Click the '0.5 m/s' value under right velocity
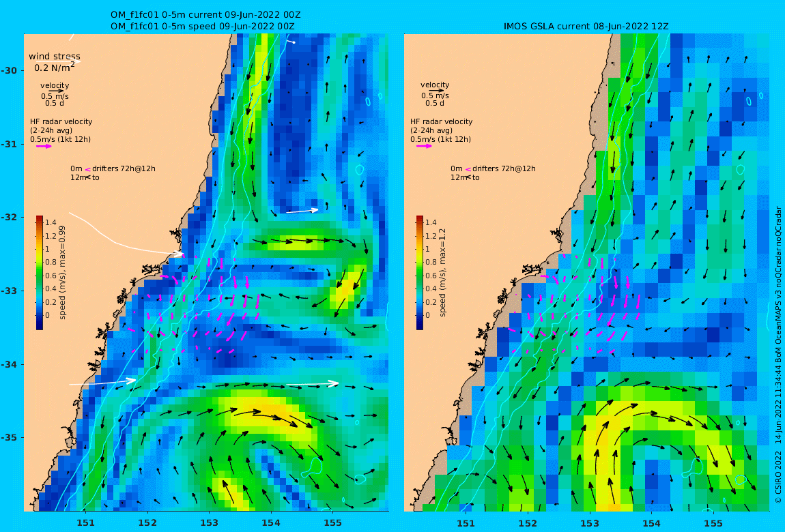Viewport: 785px width, 532px height. click(435, 96)
